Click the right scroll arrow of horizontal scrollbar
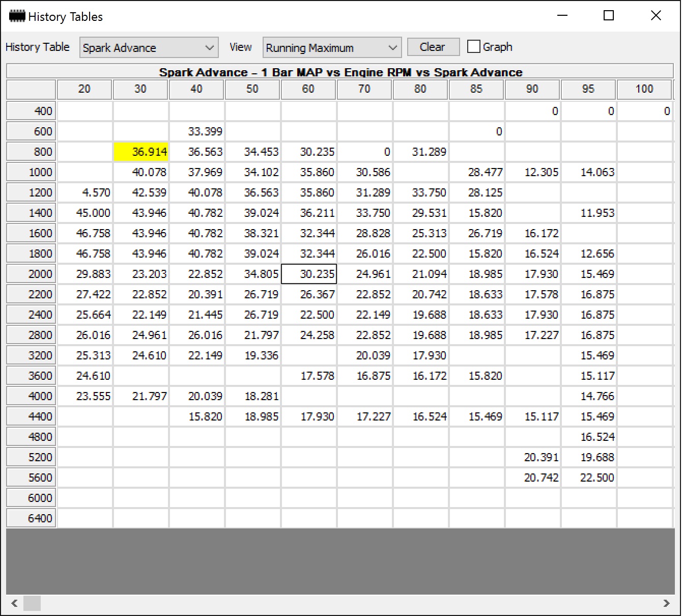Image resolution: width=682 pixels, height=616 pixels. [667, 603]
